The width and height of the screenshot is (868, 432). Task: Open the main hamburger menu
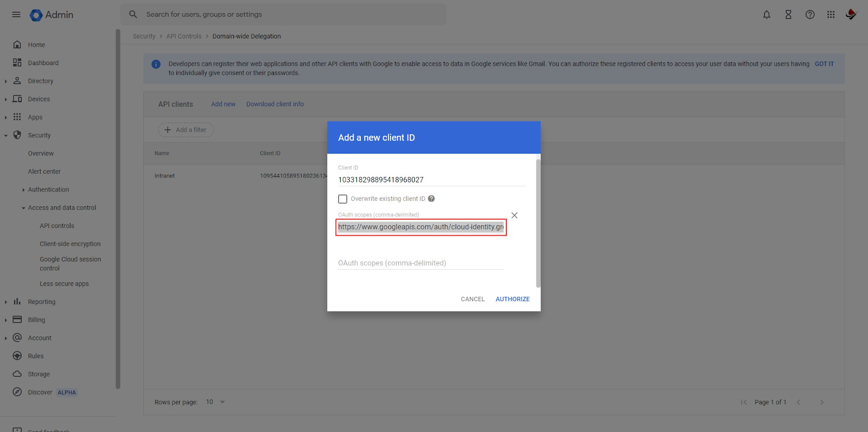coord(16,15)
